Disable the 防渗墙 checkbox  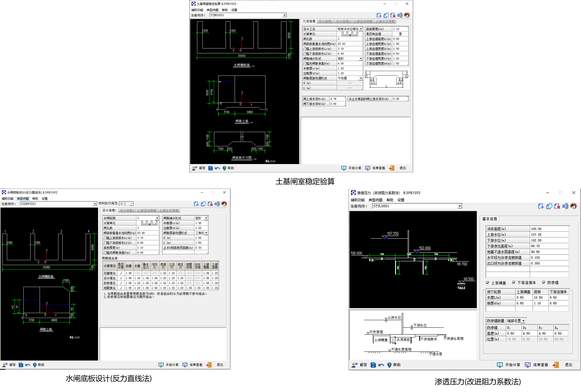click(x=544, y=283)
